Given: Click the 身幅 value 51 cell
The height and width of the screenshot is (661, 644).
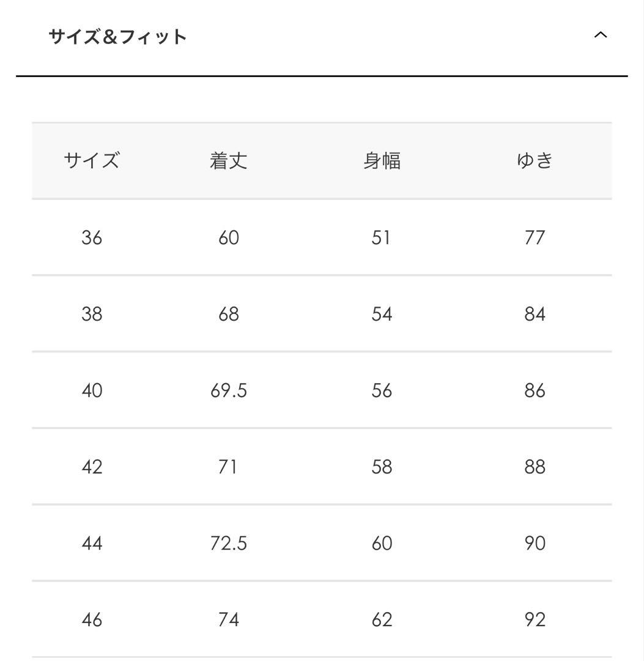Looking at the screenshot, I should [382, 237].
